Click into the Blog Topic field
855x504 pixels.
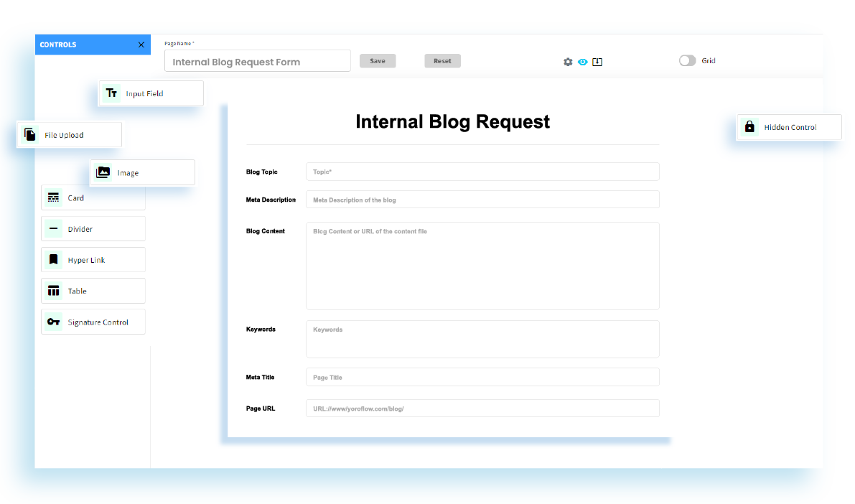[x=482, y=172]
